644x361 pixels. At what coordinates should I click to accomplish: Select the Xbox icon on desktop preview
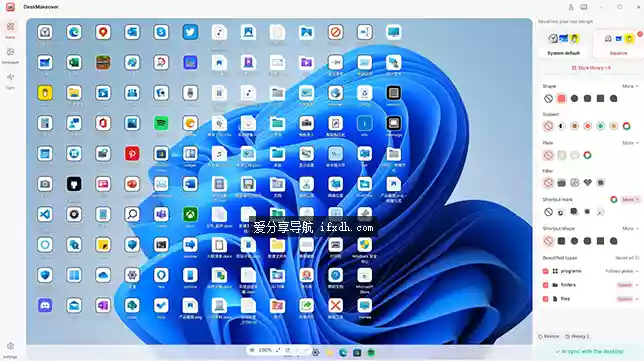[x=190, y=214]
